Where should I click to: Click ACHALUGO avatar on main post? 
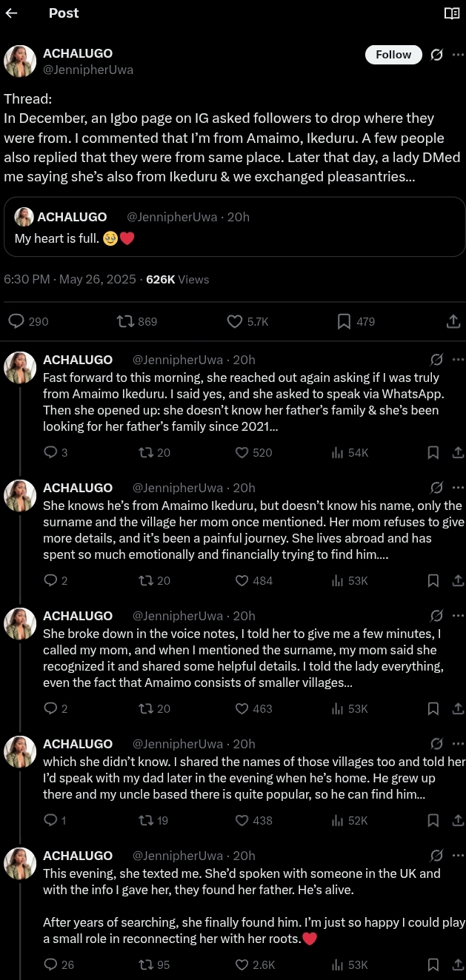[20, 61]
